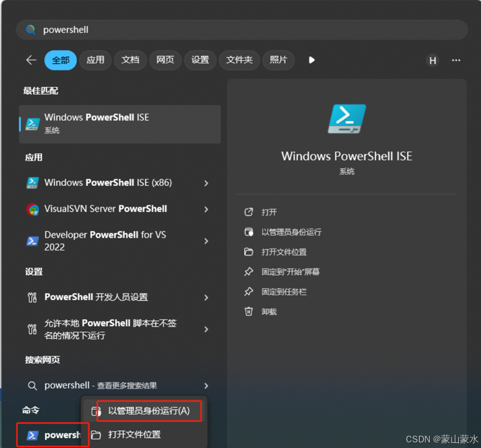Click the Windows PowerShell ISE best match icon

[x=32, y=124]
